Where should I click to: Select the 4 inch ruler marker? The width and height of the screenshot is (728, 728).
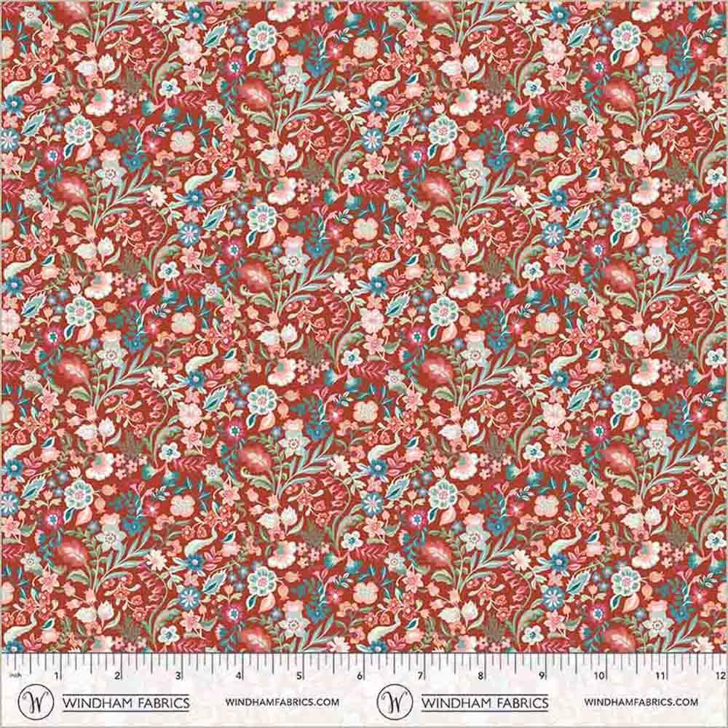pos(238,676)
